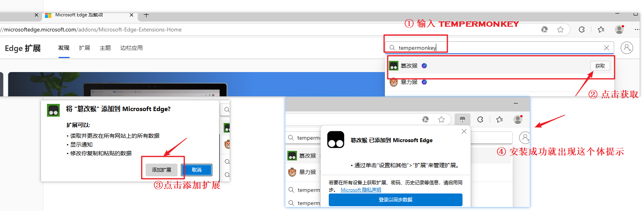Open the favorites list icon in top toolbar

click(x=601, y=29)
